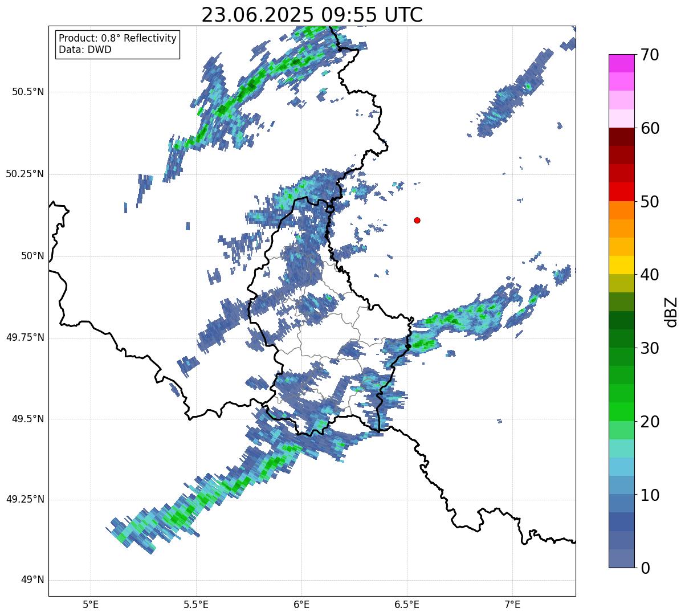This screenshot has height=616, width=685.
Task: Click the 49.25°N latitude label
Action: click(x=25, y=500)
